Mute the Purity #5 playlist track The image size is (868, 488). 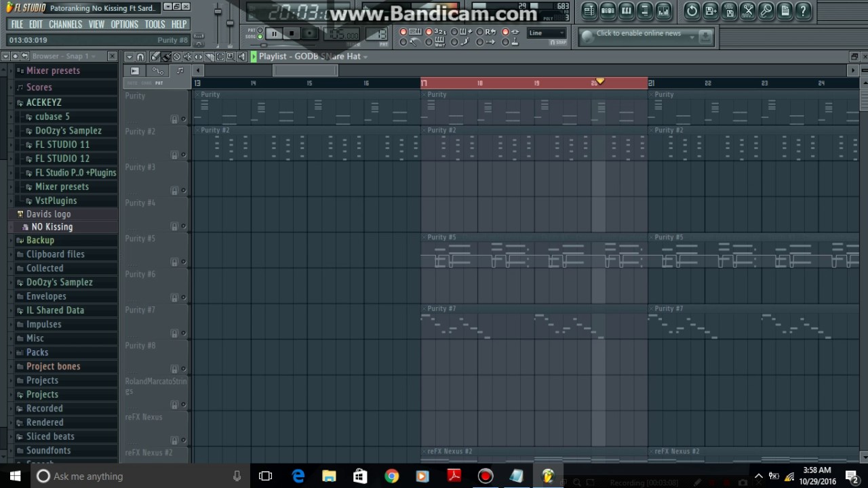[183, 262]
